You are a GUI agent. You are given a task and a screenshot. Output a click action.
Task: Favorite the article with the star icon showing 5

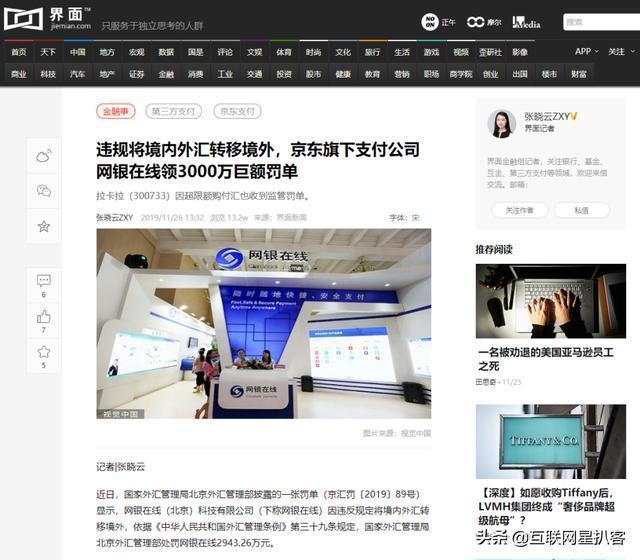coord(44,356)
